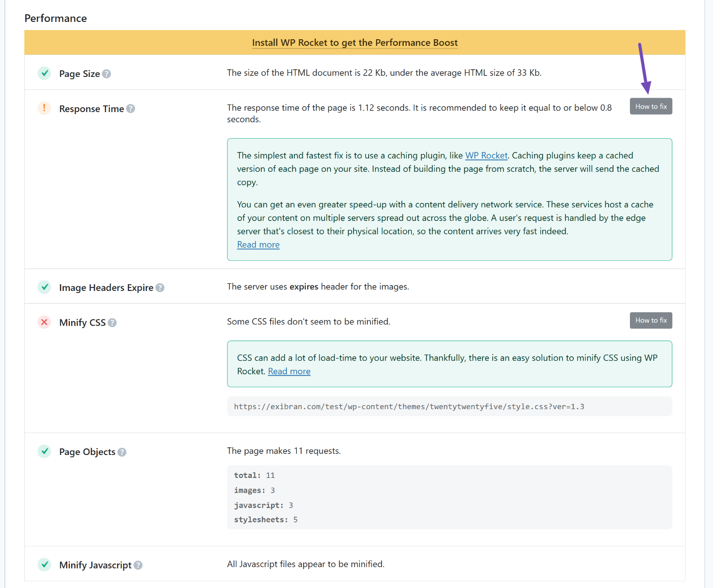The width and height of the screenshot is (713, 588).
Task: Click the Page Objects request totals box
Action: point(449,497)
